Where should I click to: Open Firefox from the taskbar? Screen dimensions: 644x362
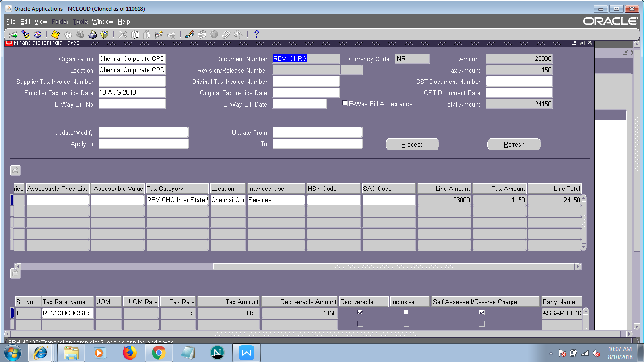point(129,353)
